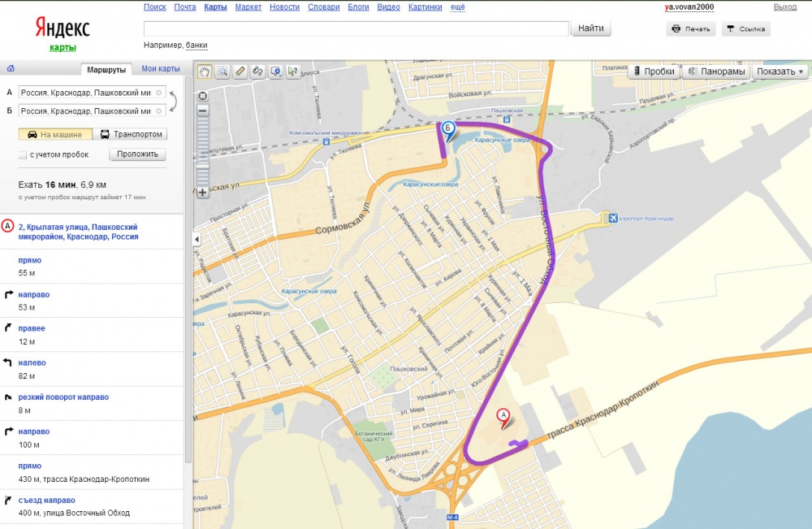Image resolution: width=812 pixels, height=529 pixels.
Task: Toggle 'Пробки' traffic layer
Action: click(x=654, y=72)
